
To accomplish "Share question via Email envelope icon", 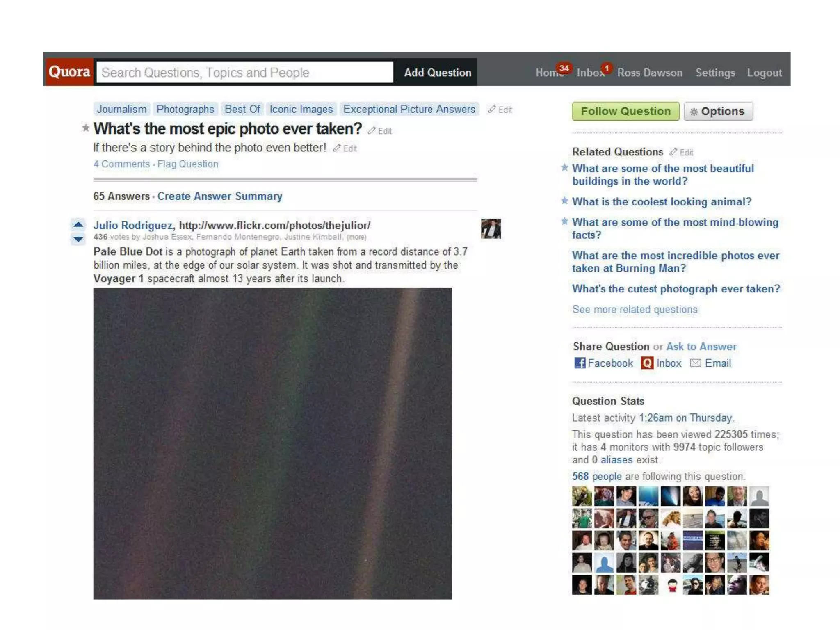I will [x=695, y=363].
